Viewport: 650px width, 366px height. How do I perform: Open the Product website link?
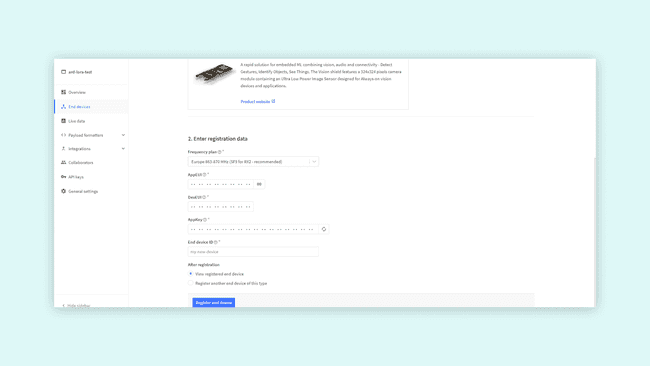coord(255,102)
